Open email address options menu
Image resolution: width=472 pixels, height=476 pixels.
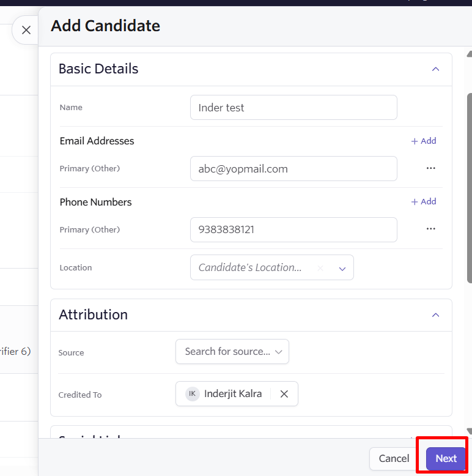[x=431, y=168]
